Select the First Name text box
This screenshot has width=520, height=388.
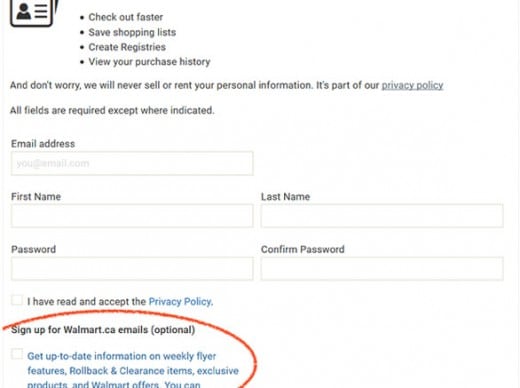click(132, 216)
